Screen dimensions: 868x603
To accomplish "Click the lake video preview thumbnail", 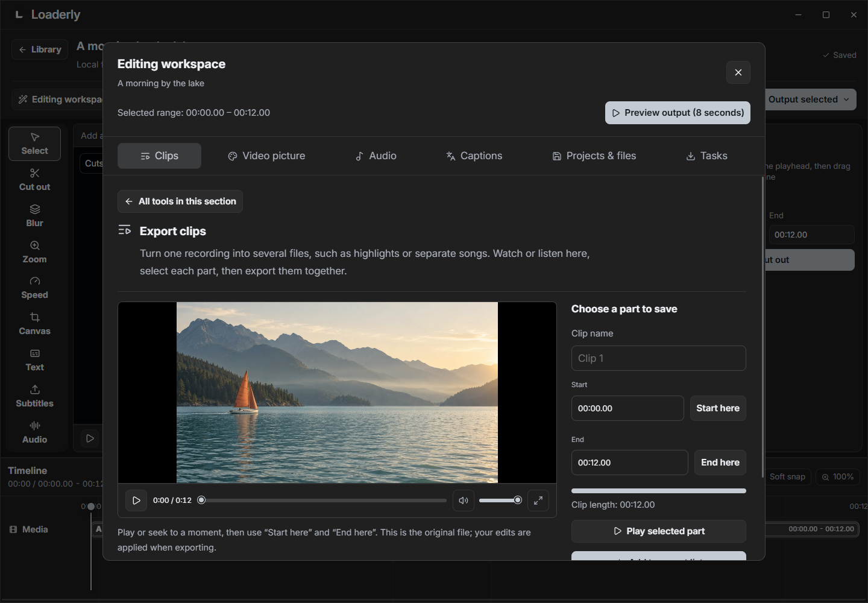I will (337, 393).
